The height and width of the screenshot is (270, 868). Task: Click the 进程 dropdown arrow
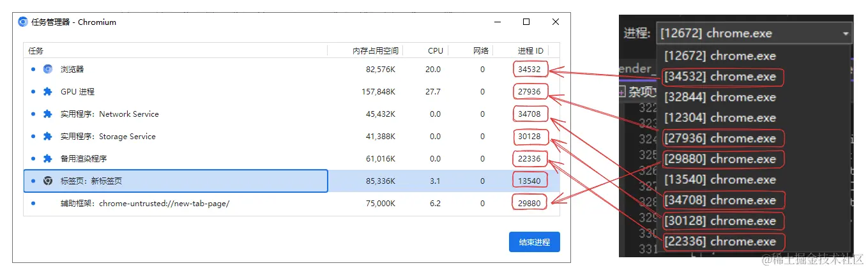tap(846, 33)
